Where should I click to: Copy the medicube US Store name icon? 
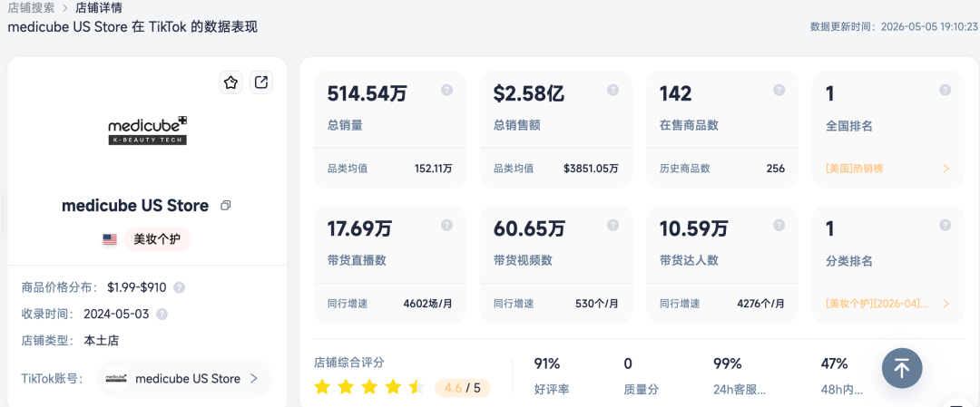tap(226, 206)
